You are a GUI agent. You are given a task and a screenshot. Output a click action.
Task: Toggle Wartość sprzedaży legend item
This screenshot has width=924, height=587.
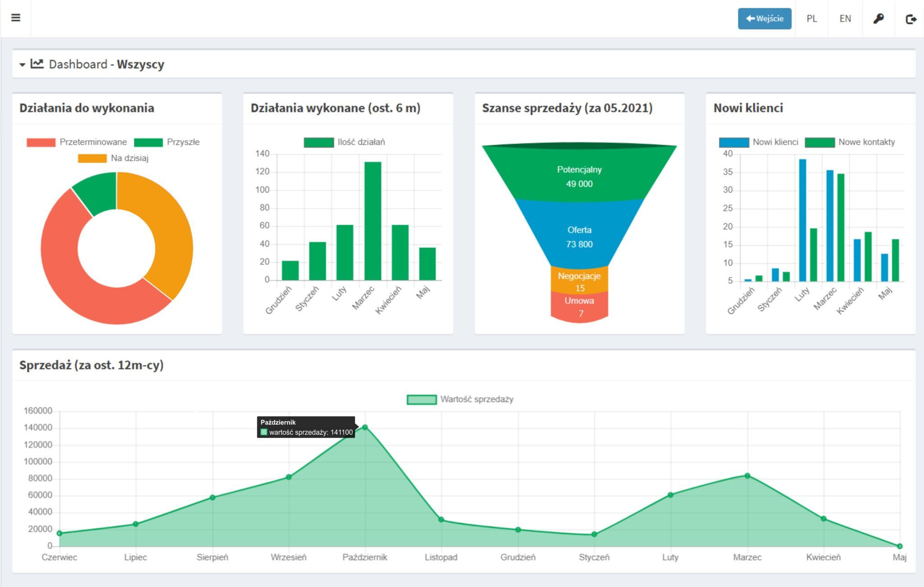[x=460, y=399]
